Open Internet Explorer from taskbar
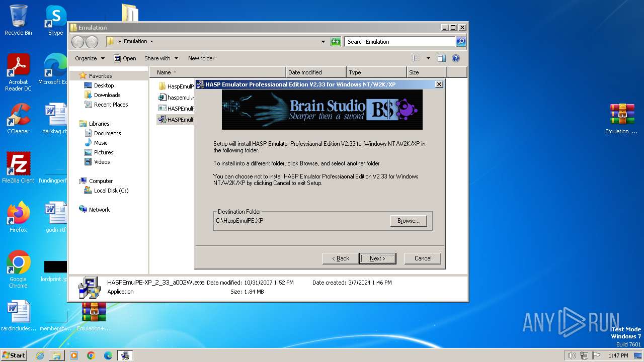 click(x=40, y=355)
